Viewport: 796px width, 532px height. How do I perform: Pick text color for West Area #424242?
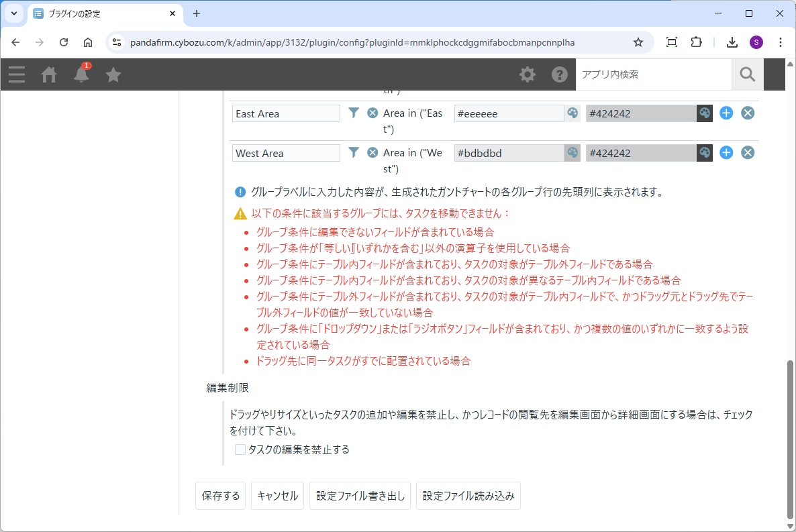tap(704, 153)
